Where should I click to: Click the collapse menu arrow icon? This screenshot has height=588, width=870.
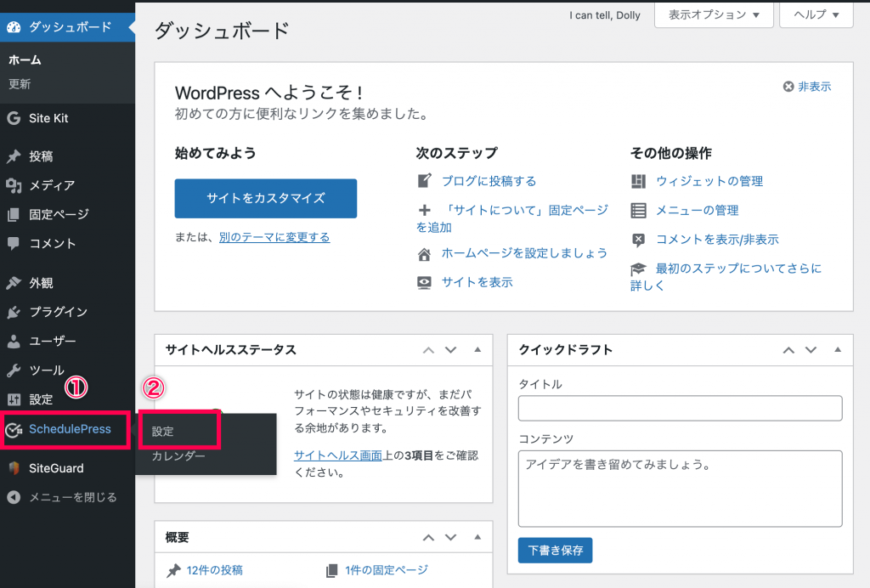pos(14,497)
